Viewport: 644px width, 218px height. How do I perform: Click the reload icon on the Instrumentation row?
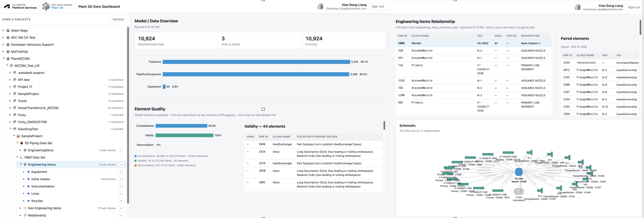(121, 186)
